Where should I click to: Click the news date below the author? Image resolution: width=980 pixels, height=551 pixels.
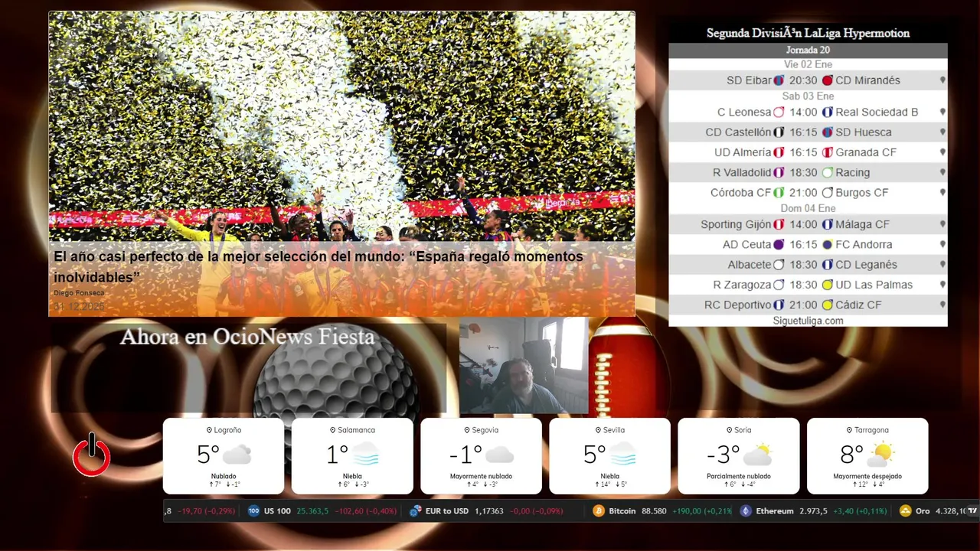pyautogui.click(x=79, y=307)
